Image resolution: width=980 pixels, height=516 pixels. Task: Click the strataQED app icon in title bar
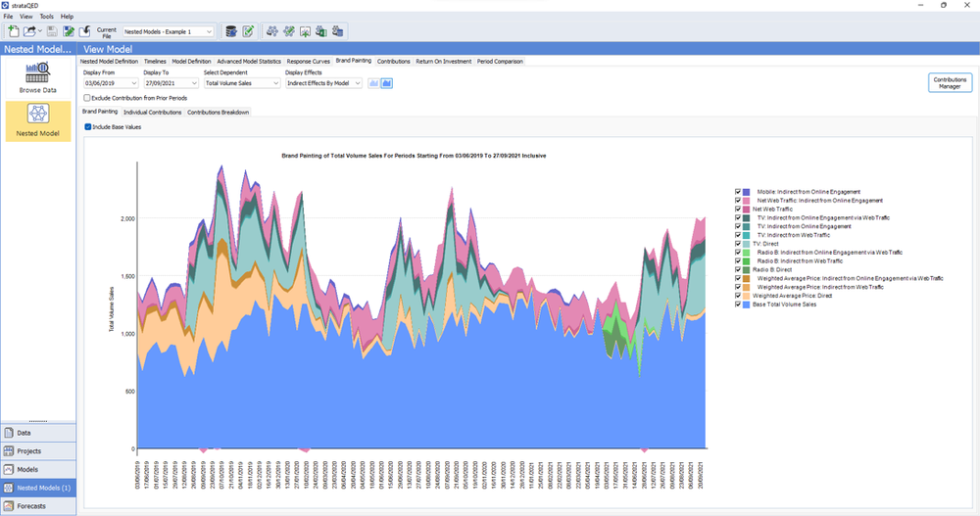[x=5, y=5]
